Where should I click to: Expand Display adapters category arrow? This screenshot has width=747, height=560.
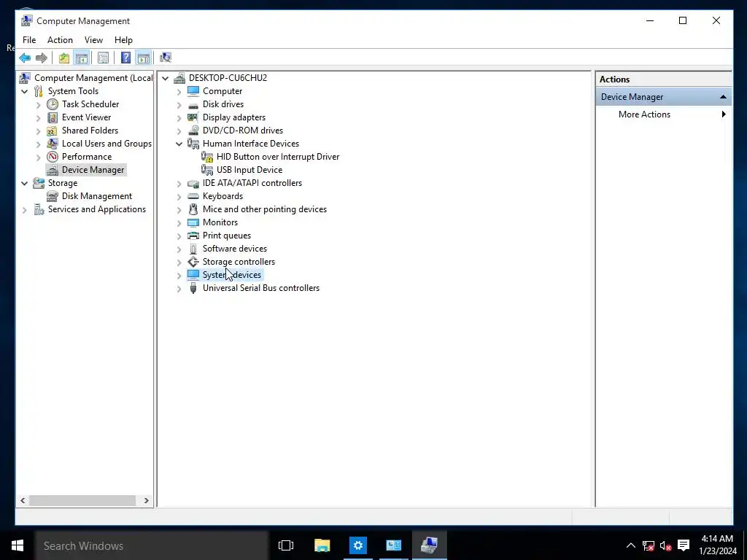point(179,117)
